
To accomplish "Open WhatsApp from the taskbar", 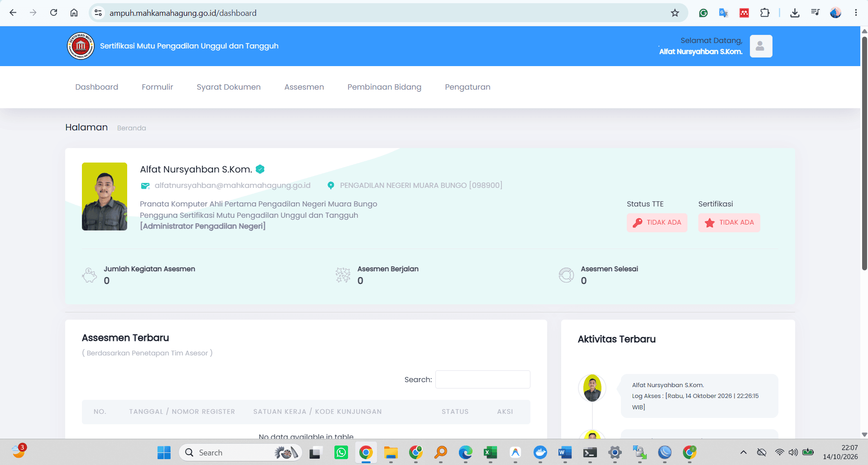I will [x=341, y=452].
